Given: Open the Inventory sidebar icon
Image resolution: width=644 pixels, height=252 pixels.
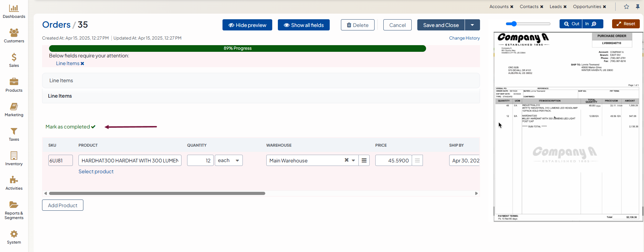Looking at the screenshot, I should tap(14, 158).
